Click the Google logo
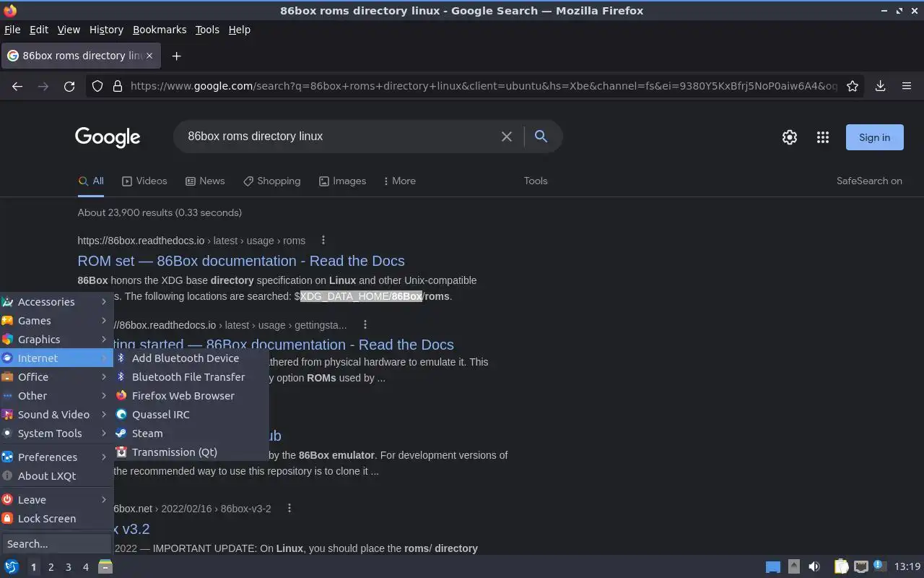This screenshot has height=578, width=924. coord(108,137)
